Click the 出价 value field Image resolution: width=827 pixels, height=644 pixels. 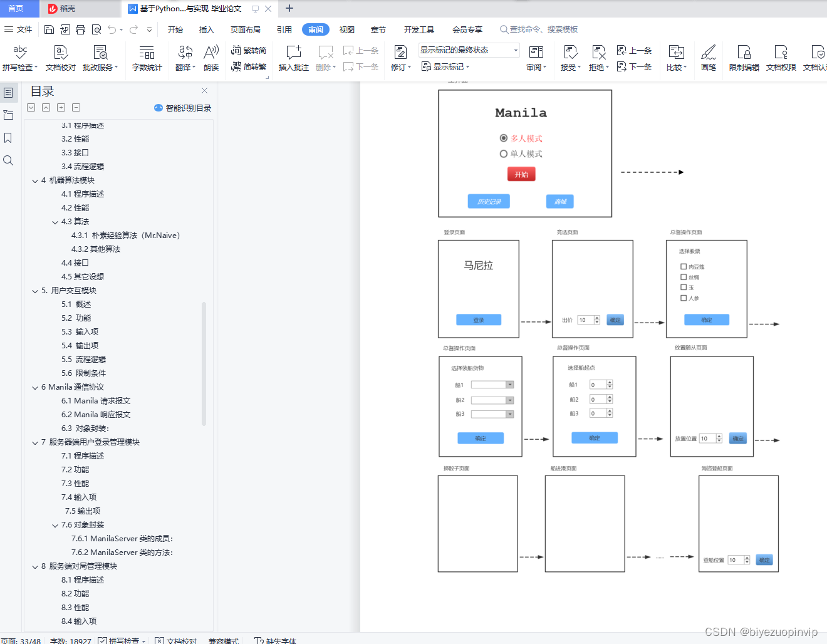pyautogui.click(x=588, y=320)
